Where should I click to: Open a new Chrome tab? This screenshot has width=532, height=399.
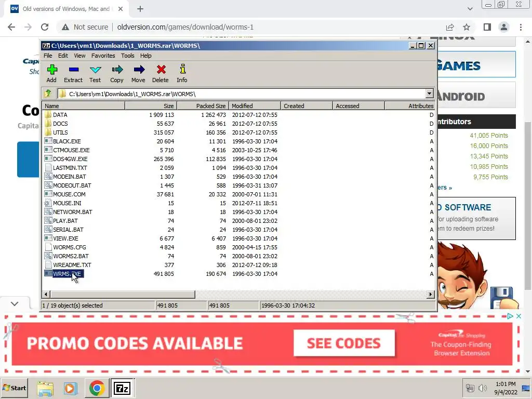click(140, 9)
